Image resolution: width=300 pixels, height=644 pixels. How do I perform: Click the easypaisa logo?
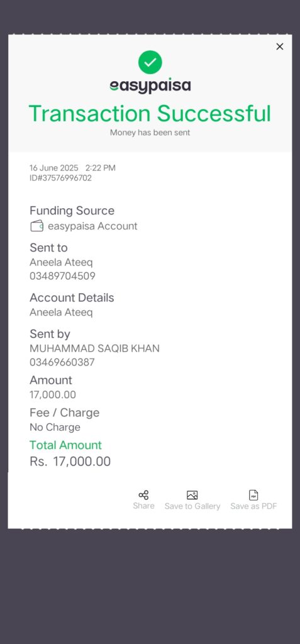(x=150, y=86)
